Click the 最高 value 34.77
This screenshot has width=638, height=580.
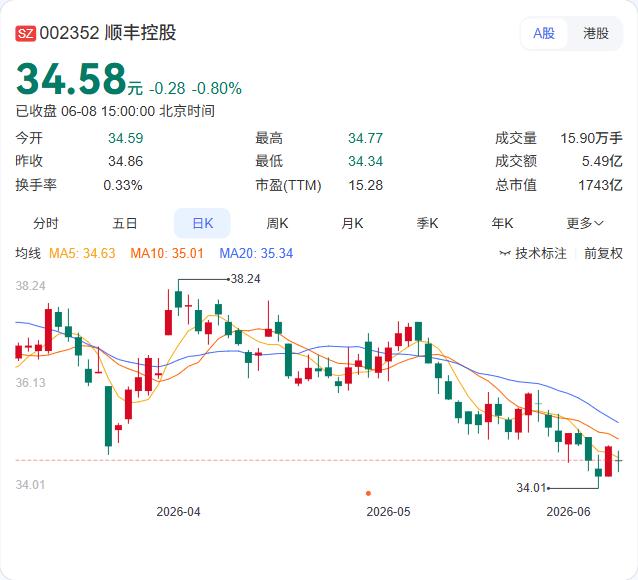click(365, 138)
